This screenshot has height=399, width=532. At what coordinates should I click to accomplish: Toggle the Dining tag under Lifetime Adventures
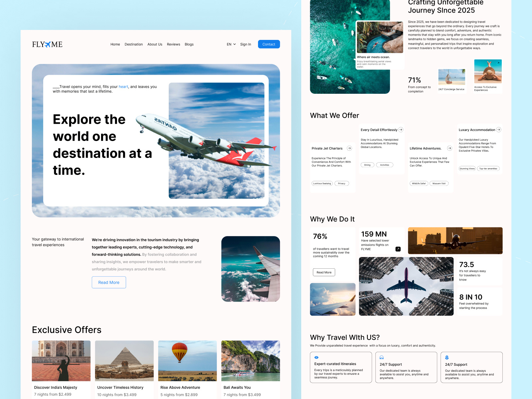367,165
